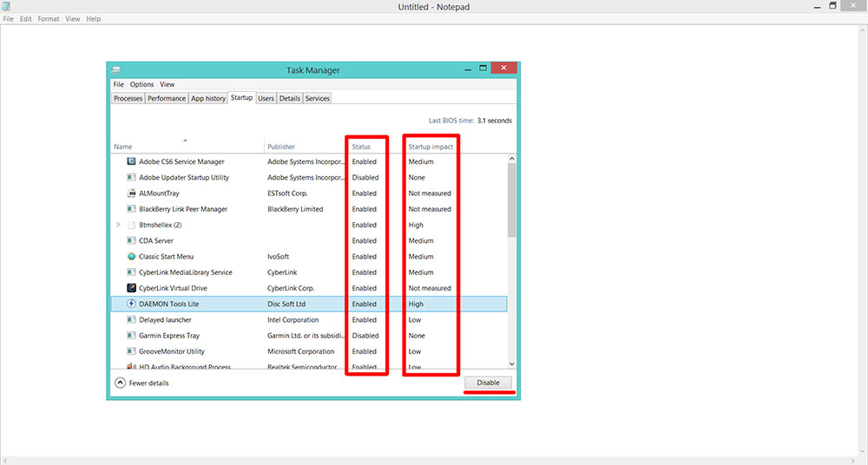Open the Notepad Edit menu
Viewport: 868px width, 465px height.
click(25, 19)
